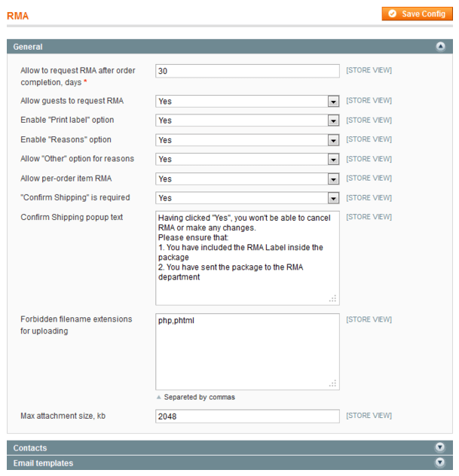Click [STORE VIEW] beside Max attachment size
This screenshot has width=459, height=476.
[x=369, y=416]
